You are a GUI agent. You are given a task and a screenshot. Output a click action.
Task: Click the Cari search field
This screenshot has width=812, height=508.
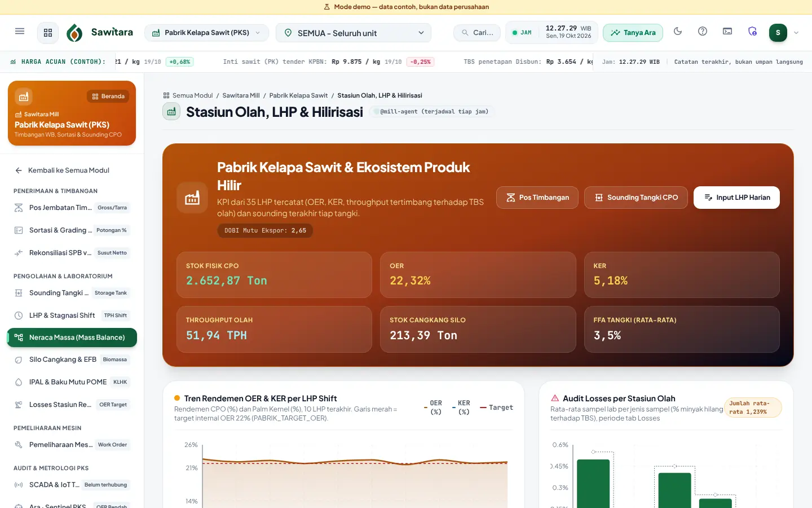477,33
